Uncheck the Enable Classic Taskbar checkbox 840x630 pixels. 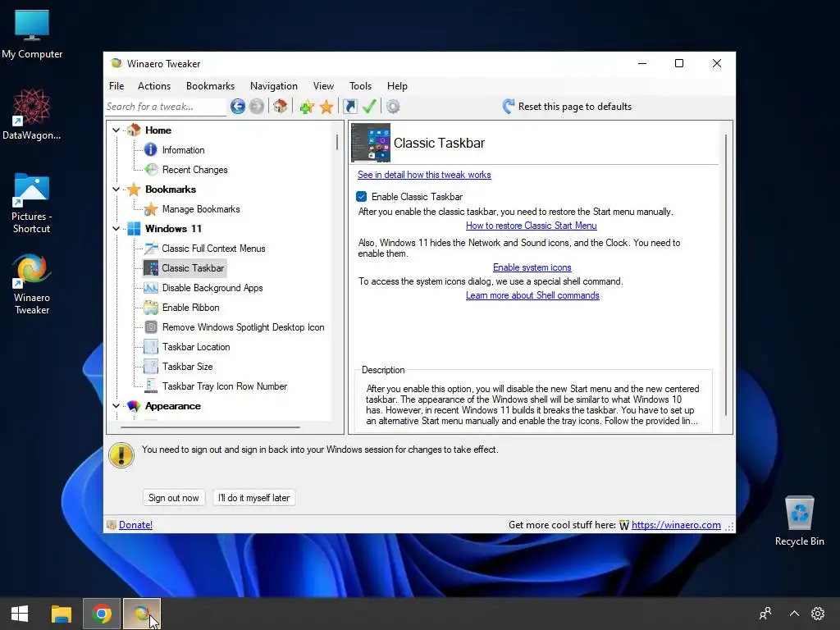click(x=362, y=197)
